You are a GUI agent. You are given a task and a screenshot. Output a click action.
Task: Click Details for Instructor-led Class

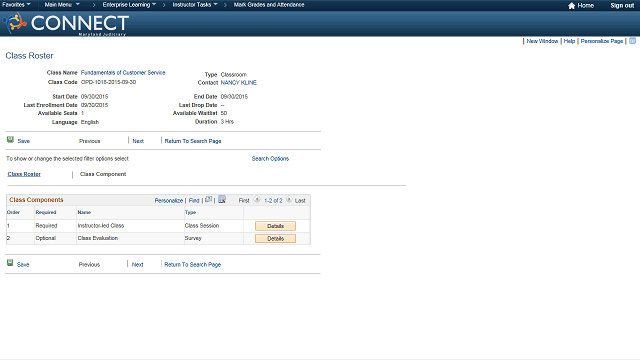pos(276,226)
